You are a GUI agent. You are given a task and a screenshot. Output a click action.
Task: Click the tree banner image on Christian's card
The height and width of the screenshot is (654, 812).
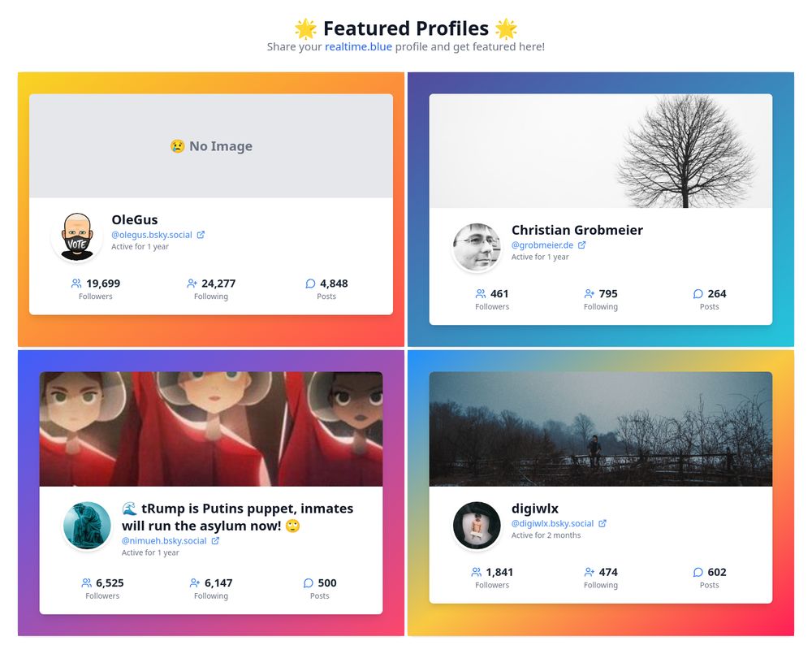coord(601,150)
